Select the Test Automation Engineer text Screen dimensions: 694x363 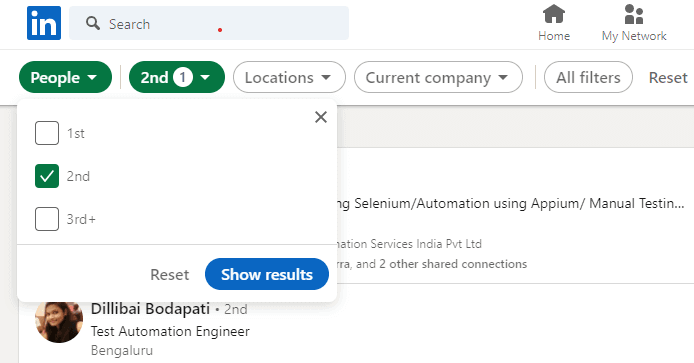170,331
